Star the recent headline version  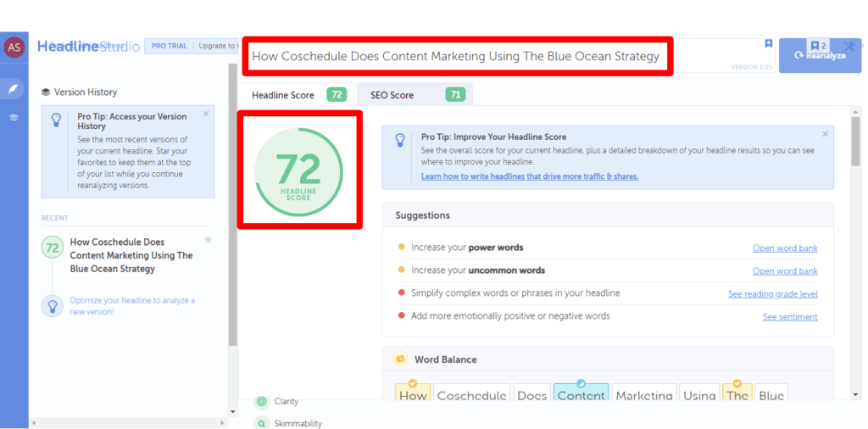[208, 240]
